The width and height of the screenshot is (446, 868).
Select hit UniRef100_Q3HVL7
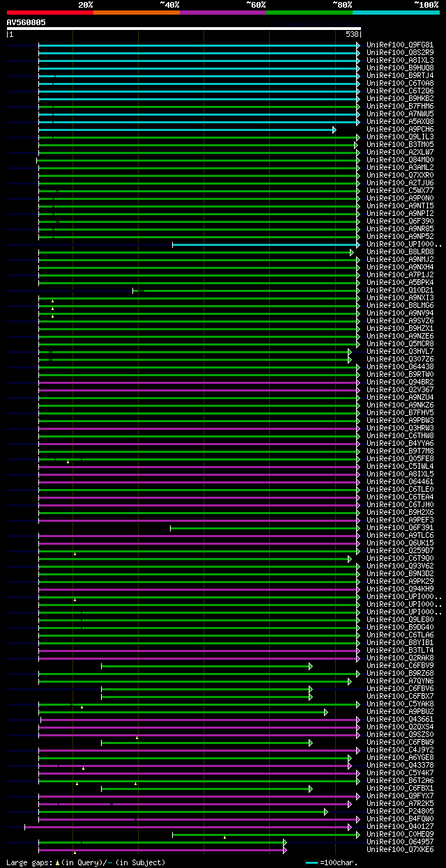(x=400, y=352)
